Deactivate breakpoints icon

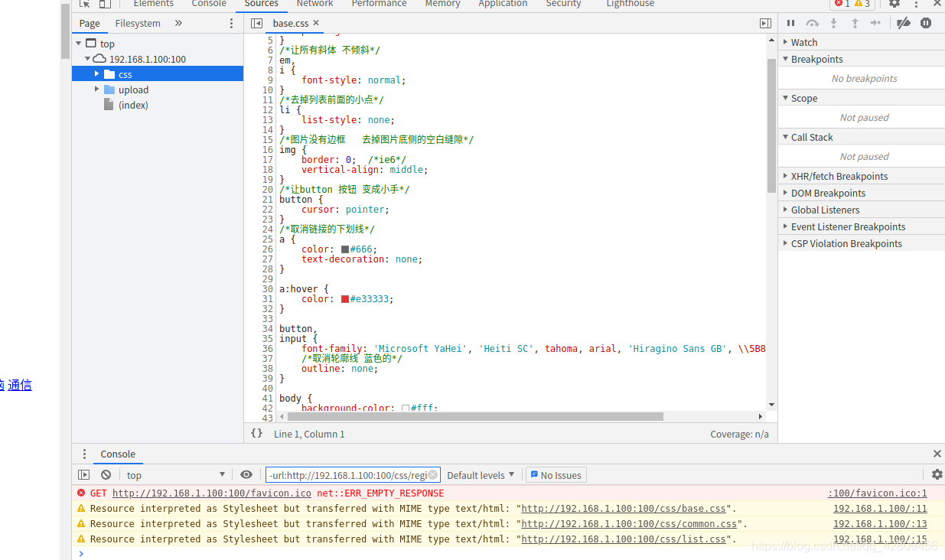(904, 23)
